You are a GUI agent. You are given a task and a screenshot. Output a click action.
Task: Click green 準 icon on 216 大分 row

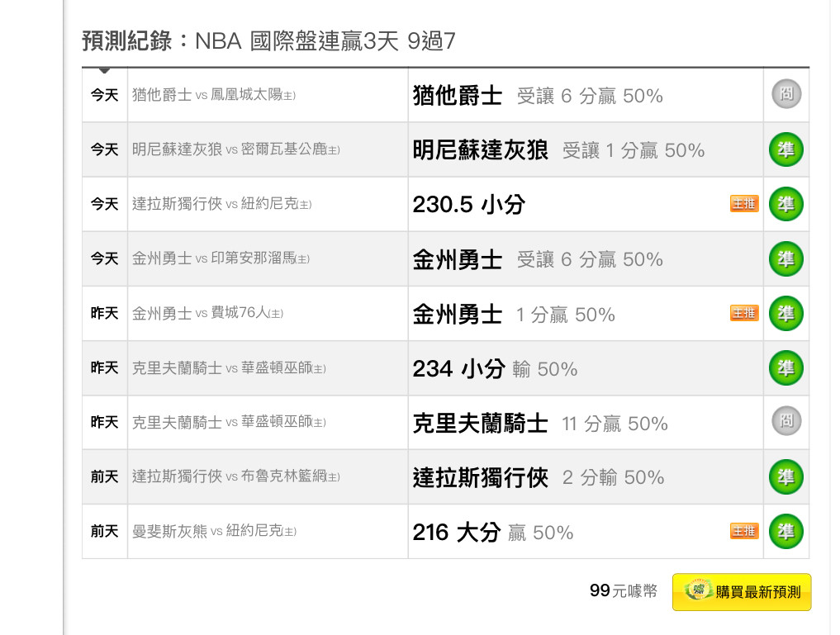point(785,531)
